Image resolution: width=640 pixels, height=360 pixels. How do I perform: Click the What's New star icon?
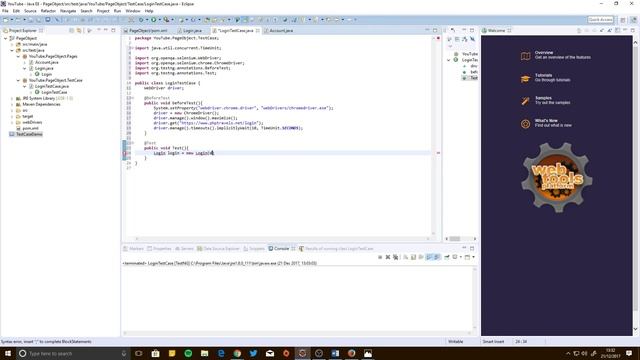(525, 123)
